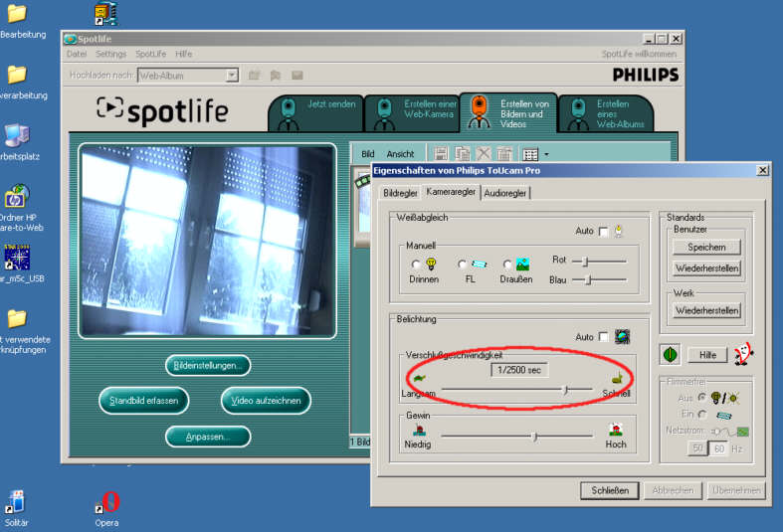Click the turtle icon for slow shutter
The width and height of the screenshot is (783, 532).
(x=417, y=377)
